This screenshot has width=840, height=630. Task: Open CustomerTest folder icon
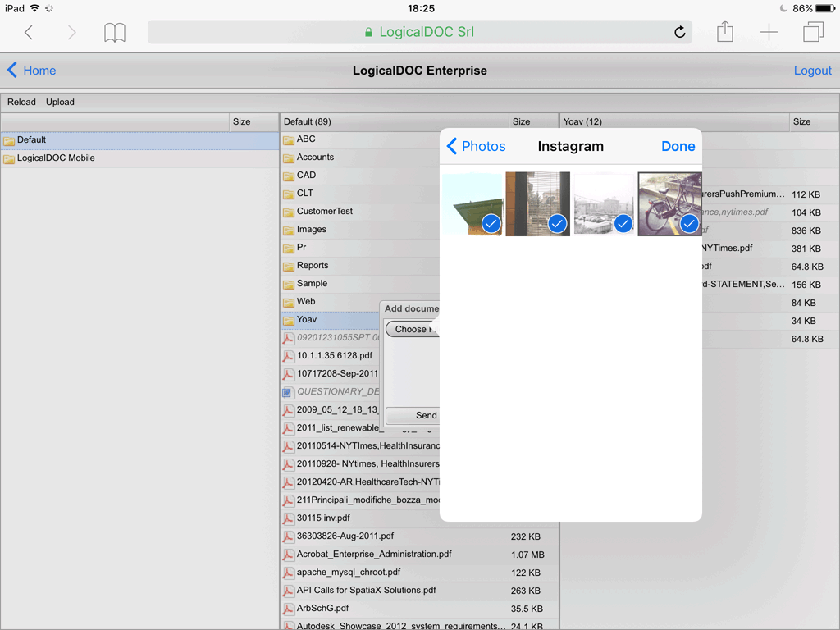(x=289, y=212)
